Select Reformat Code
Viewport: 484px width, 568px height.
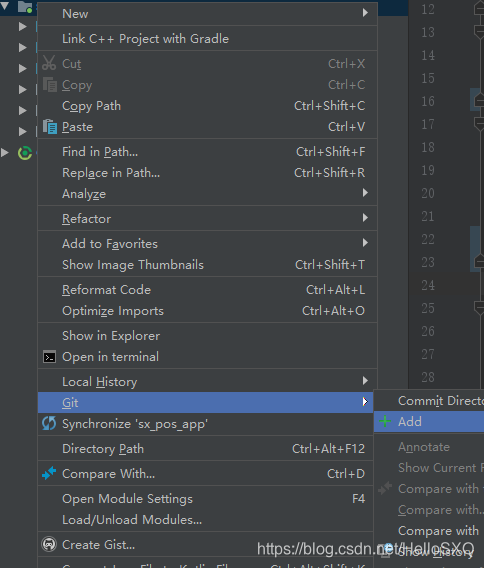[207, 290]
